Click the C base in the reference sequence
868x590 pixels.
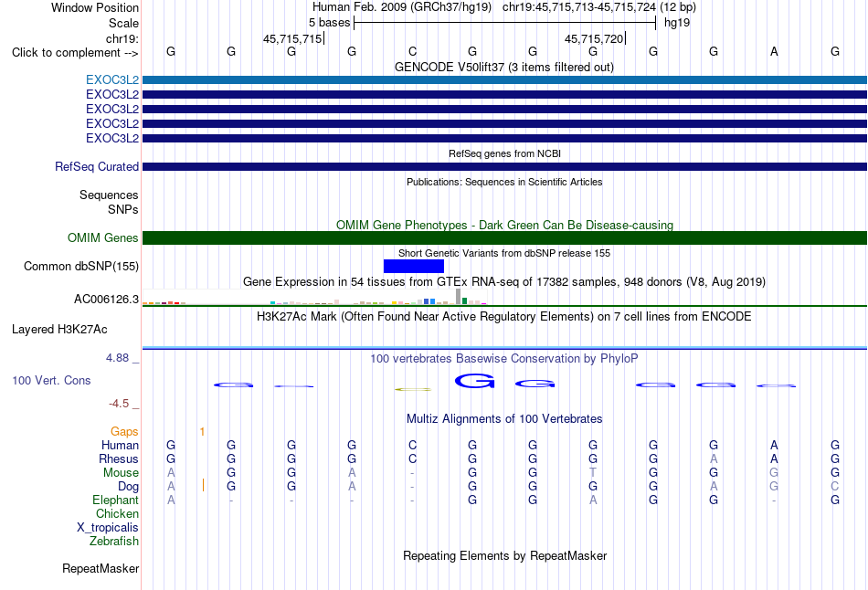412,51
